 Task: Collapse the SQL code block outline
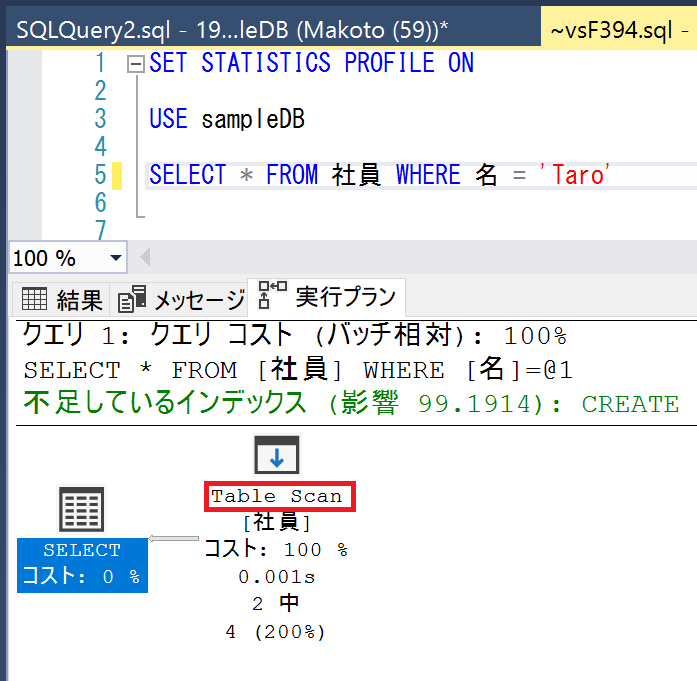(x=135, y=64)
